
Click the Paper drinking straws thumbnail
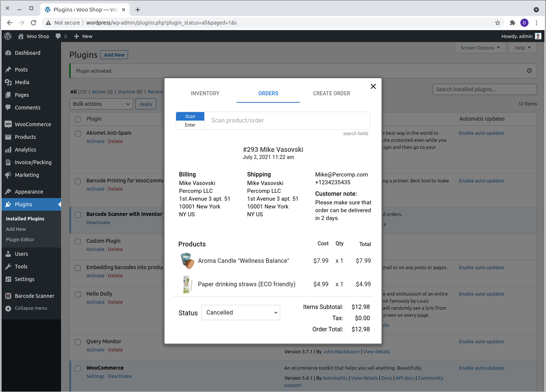click(187, 284)
